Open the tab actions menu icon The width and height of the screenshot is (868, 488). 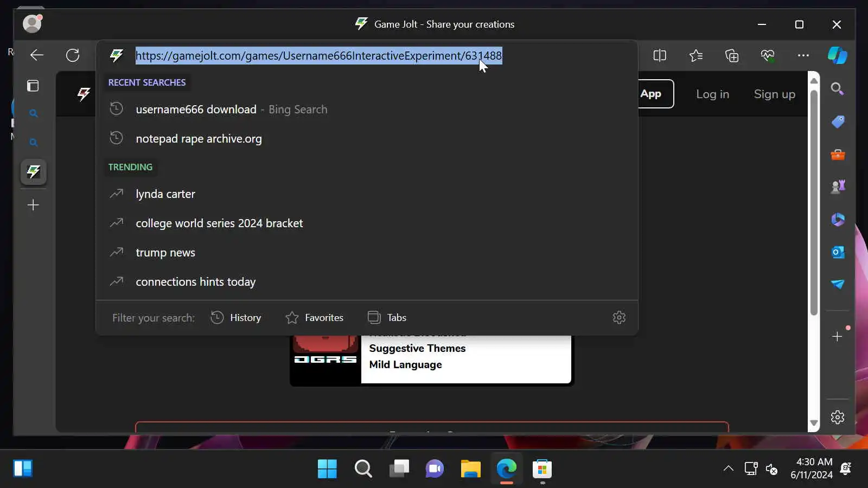click(33, 86)
